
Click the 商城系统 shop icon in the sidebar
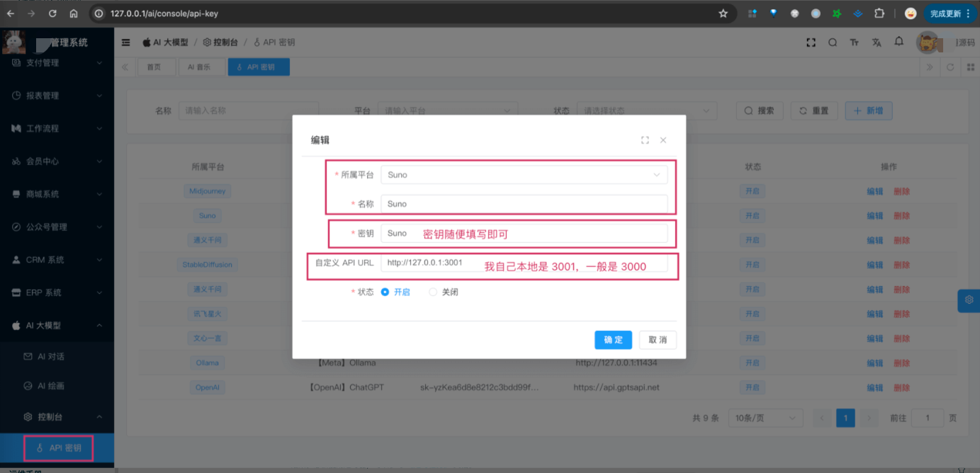click(x=16, y=194)
